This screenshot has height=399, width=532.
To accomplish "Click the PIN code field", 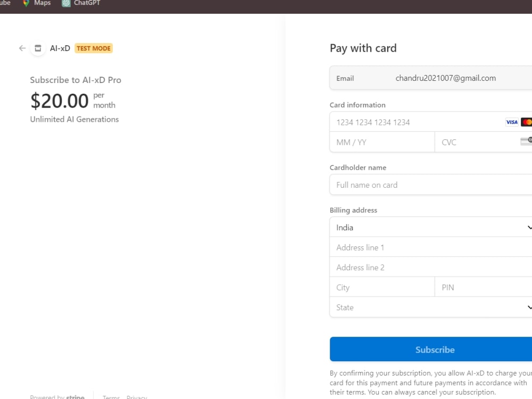I will 483,287.
